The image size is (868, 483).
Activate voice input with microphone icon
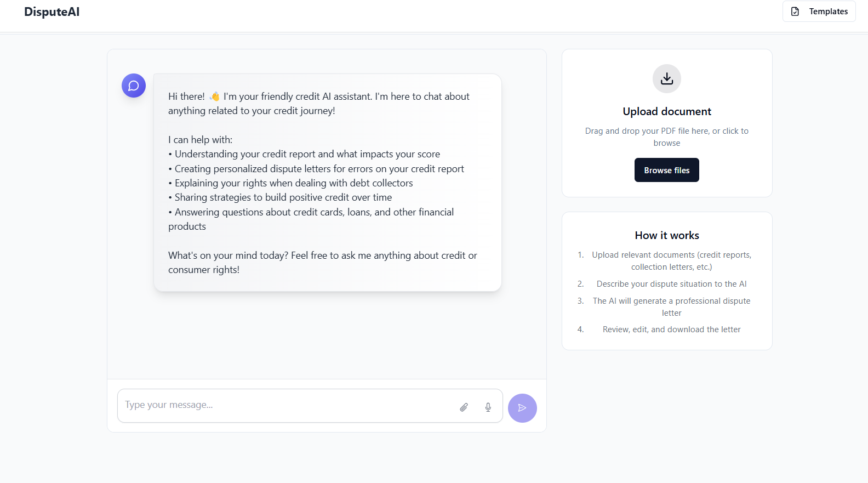(x=488, y=407)
